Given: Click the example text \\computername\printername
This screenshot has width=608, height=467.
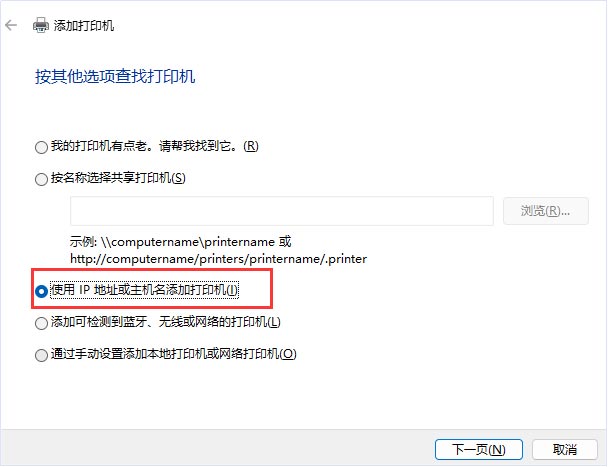Looking at the screenshot, I should click(188, 242).
